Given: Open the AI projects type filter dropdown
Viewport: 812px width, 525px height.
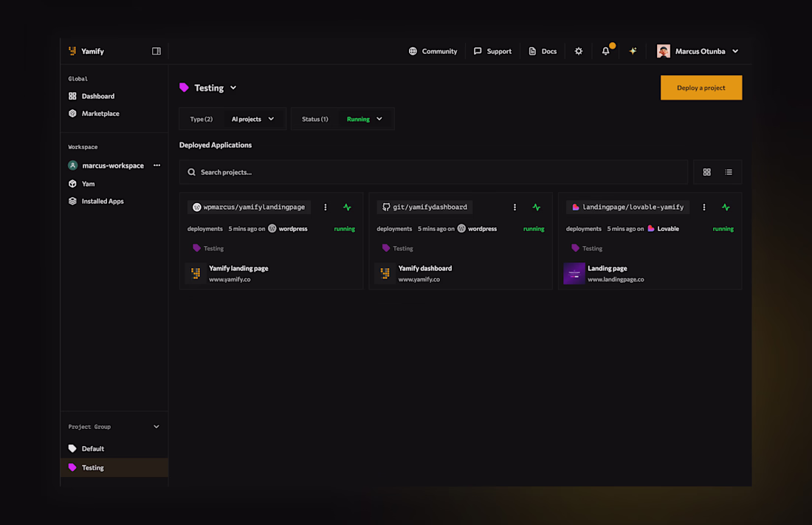Looking at the screenshot, I should click(252, 119).
